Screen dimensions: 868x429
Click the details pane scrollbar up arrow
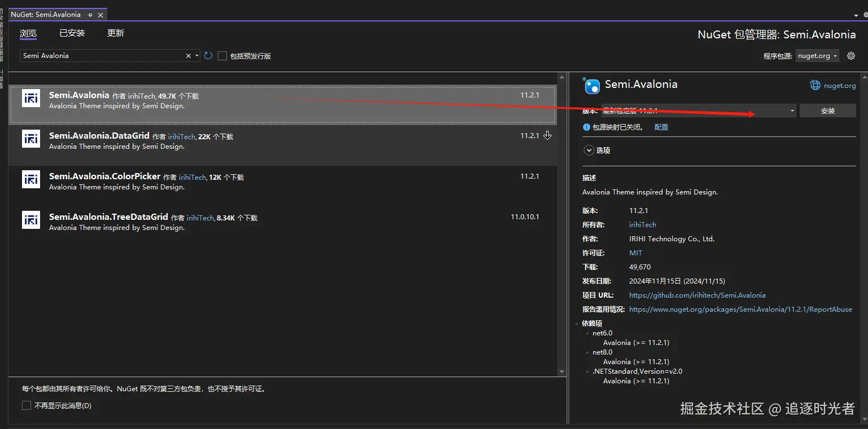click(x=863, y=77)
